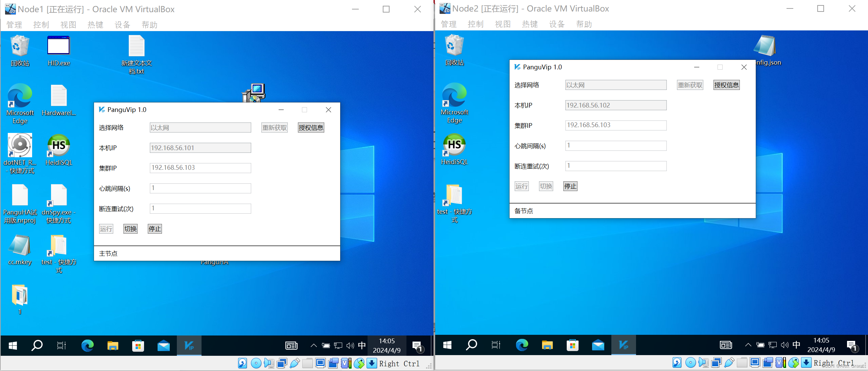Image resolution: width=868 pixels, height=371 pixels.
Task: Click 心跳间隔(s) field in Node1 PanguVip
Action: click(200, 188)
